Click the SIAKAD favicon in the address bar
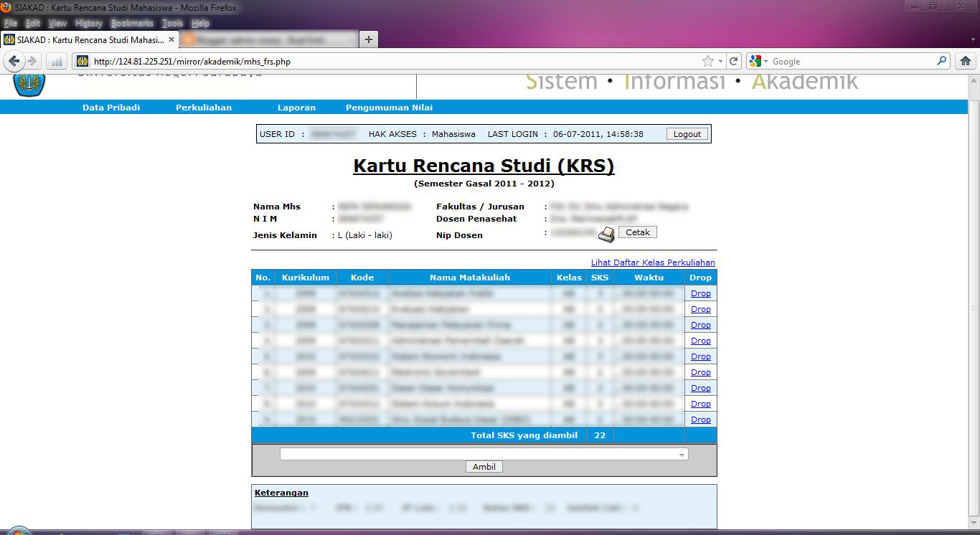Viewport: 980px width, 535px height. [x=81, y=61]
